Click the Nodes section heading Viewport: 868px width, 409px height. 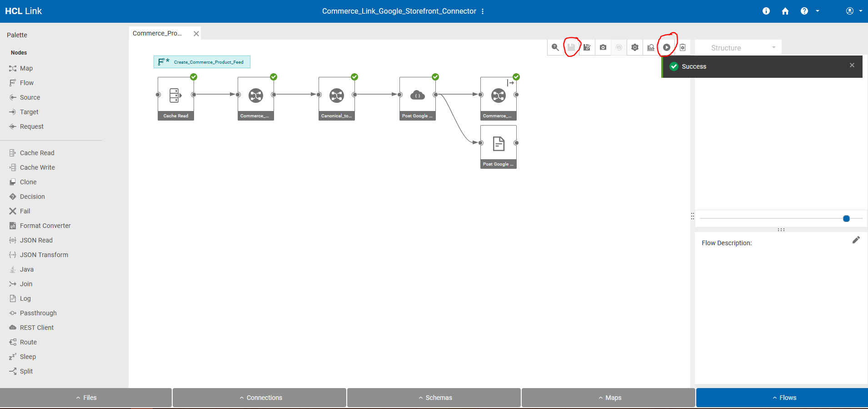point(19,53)
